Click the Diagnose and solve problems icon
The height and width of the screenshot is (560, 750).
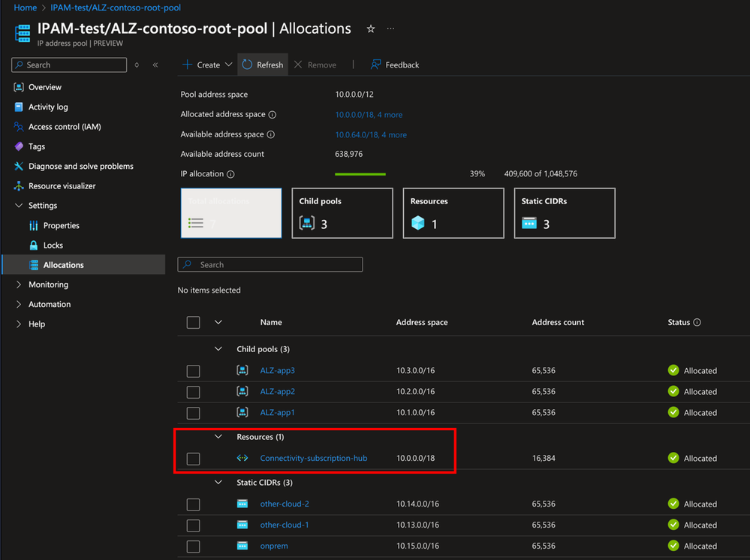pos(19,166)
